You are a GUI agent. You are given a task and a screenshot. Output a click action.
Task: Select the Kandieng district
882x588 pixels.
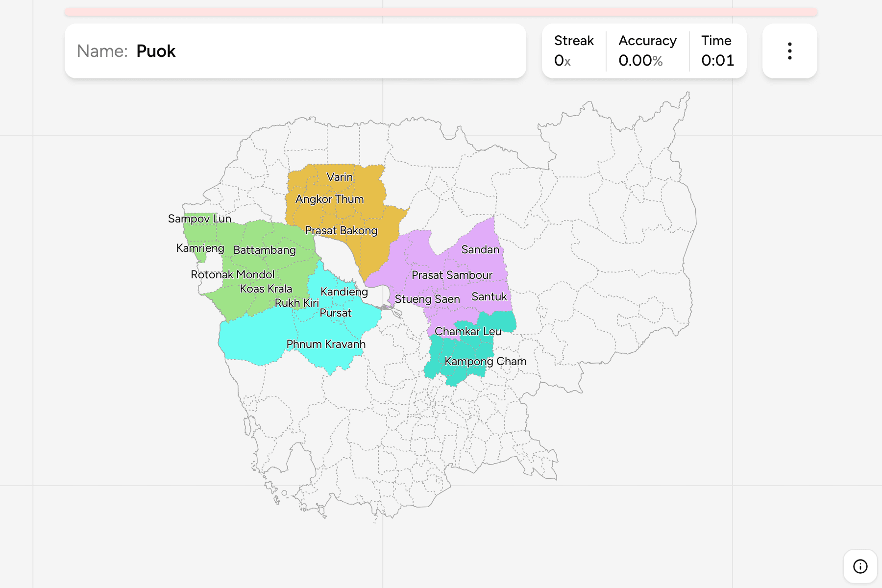(x=344, y=292)
